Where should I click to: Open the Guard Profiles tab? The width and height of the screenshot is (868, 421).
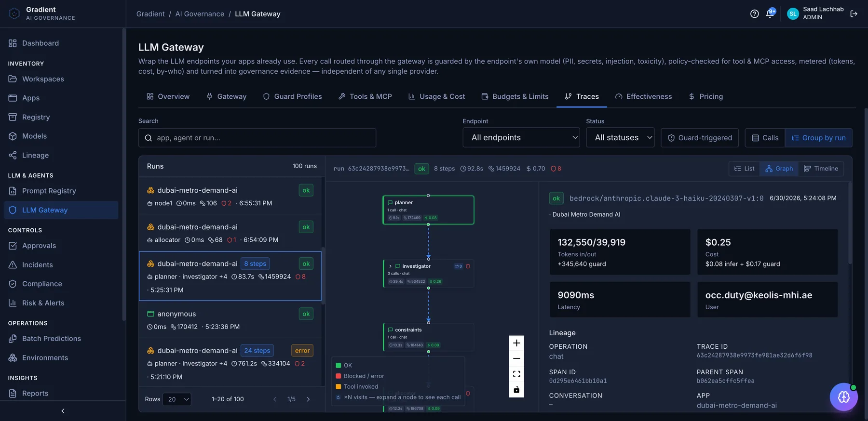tap(292, 96)
